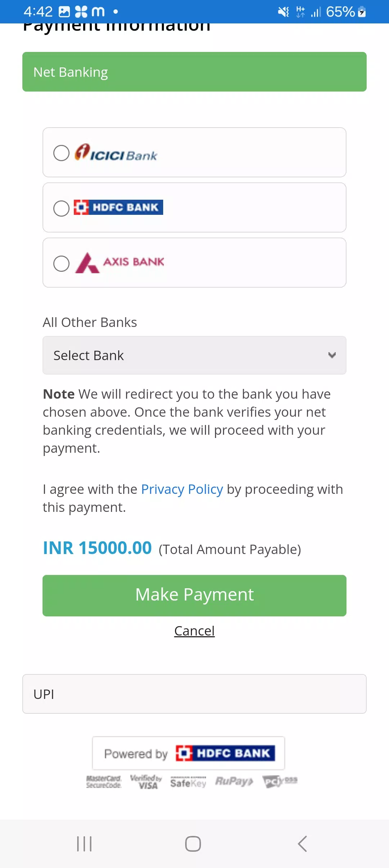This screenshot has height=868, width=389.
Task: Select the HDFC Bank radio button
Action: point(61,208)
